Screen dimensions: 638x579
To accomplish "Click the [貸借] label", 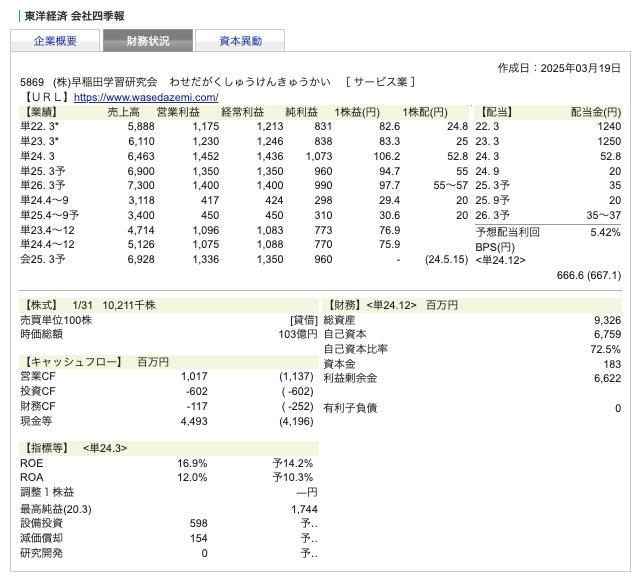I will click(x=304, y=320).
